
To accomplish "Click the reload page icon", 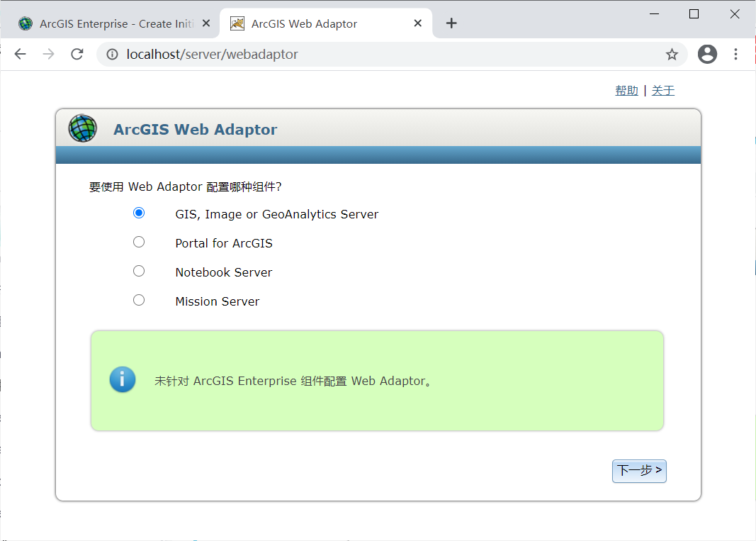I will (77, 54).
